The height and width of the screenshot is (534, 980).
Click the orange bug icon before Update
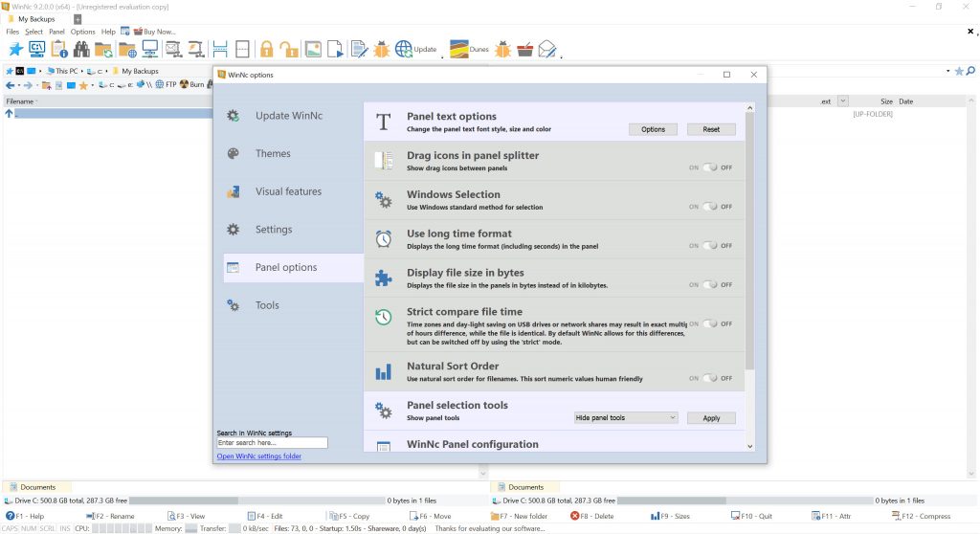381,49
